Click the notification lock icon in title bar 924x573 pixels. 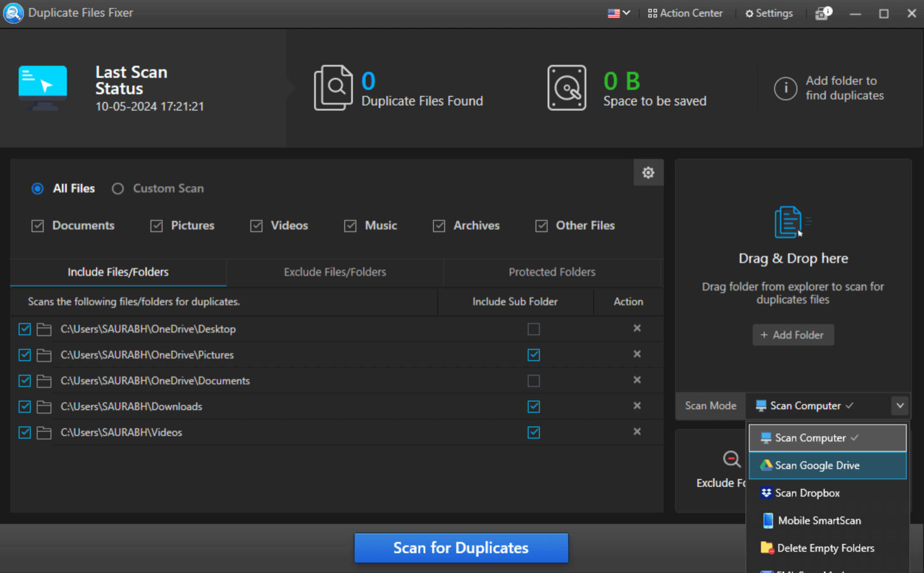click(x=824, y=13)
